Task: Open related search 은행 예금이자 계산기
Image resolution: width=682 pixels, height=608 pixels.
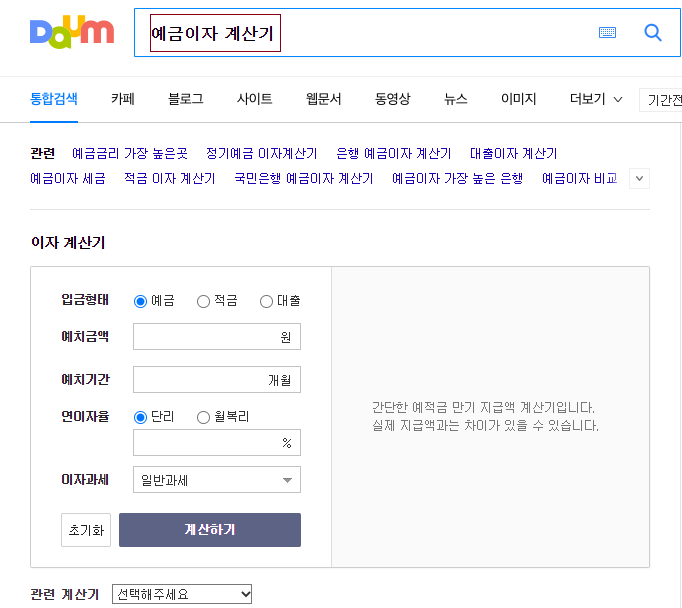Action: click(x=393, y=154)
